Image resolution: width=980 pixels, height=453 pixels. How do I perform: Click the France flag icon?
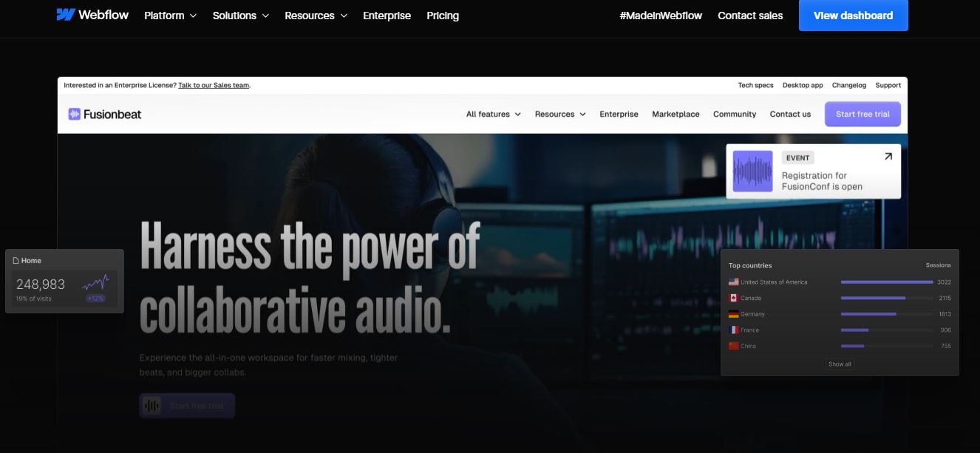click(733, 330)
